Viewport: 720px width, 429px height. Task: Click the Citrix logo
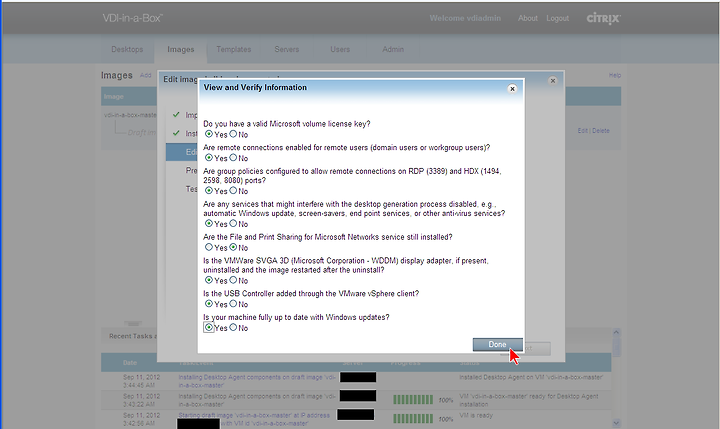pos(603,18)
